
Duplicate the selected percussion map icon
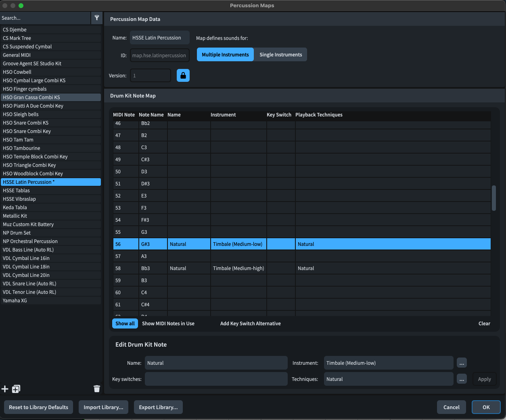pyautogui.click(x=16, y=389)
